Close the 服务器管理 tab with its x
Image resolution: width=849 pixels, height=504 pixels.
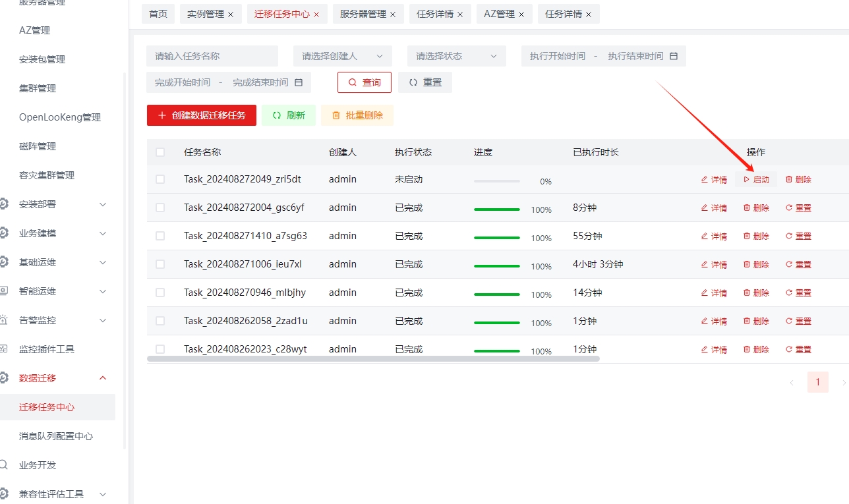click(393, 14)
